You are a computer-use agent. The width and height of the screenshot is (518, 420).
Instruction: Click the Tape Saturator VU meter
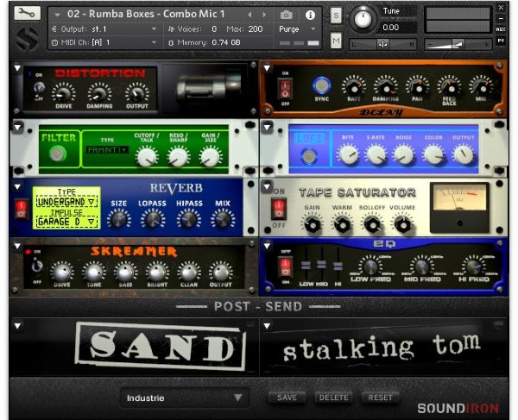459,207
